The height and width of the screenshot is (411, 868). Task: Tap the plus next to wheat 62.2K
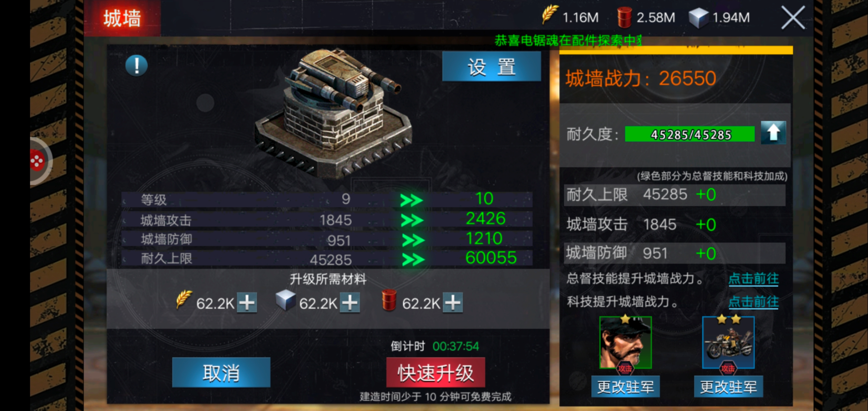click(247, 302)
